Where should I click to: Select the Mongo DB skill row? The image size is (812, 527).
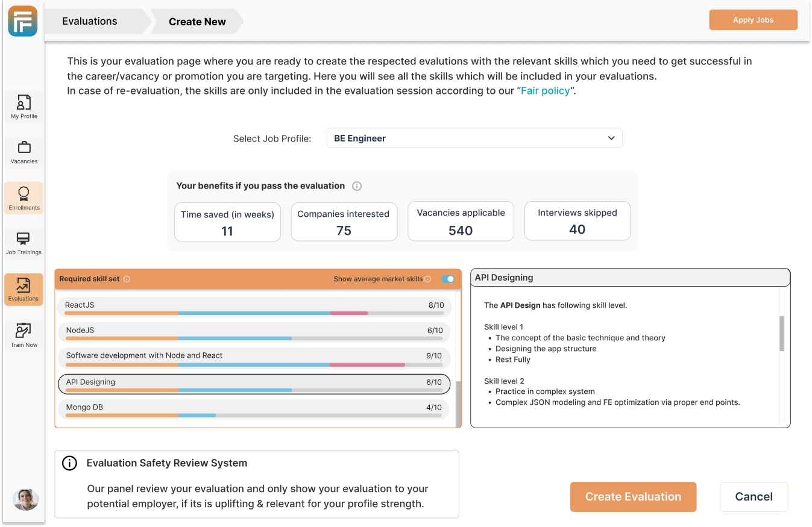coord(254,408)
